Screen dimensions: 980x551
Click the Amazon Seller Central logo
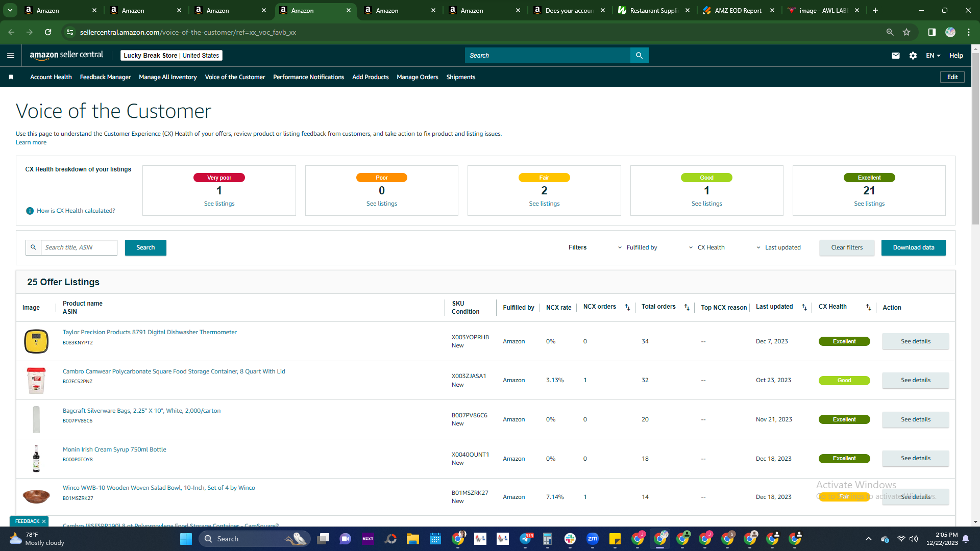tap(66, 55)
